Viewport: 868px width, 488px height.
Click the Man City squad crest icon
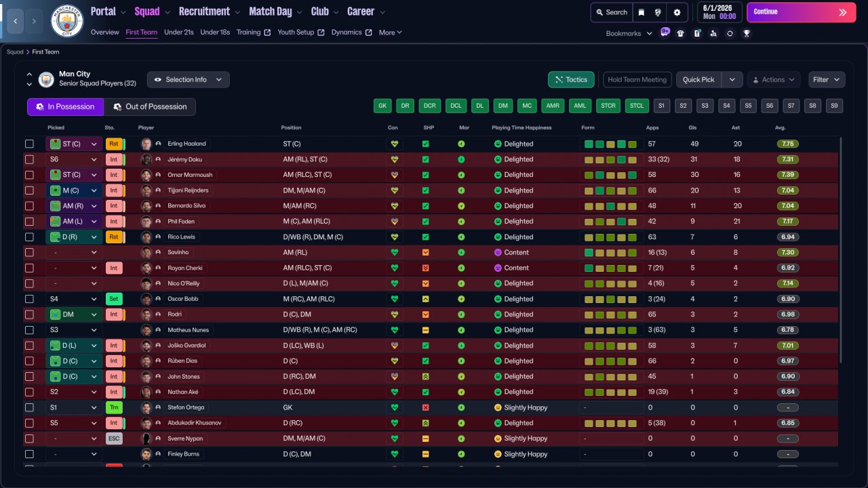pos(46,79)
